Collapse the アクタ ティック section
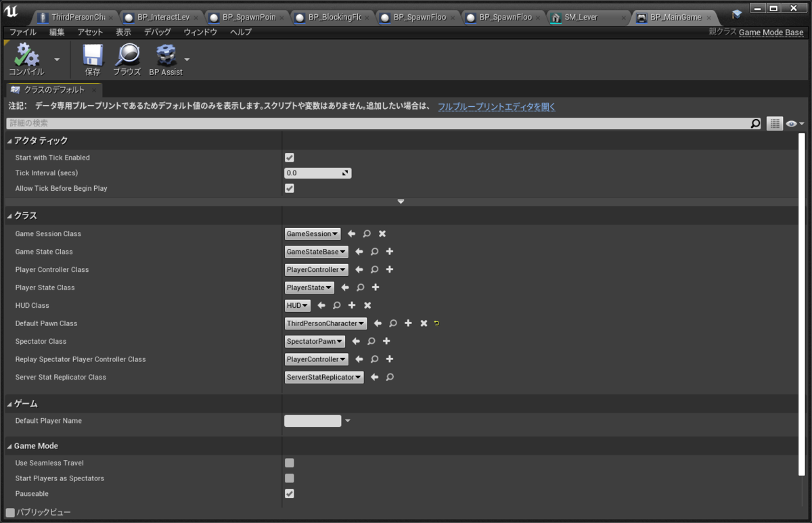812x523 pixels. (x=9, y=141)
